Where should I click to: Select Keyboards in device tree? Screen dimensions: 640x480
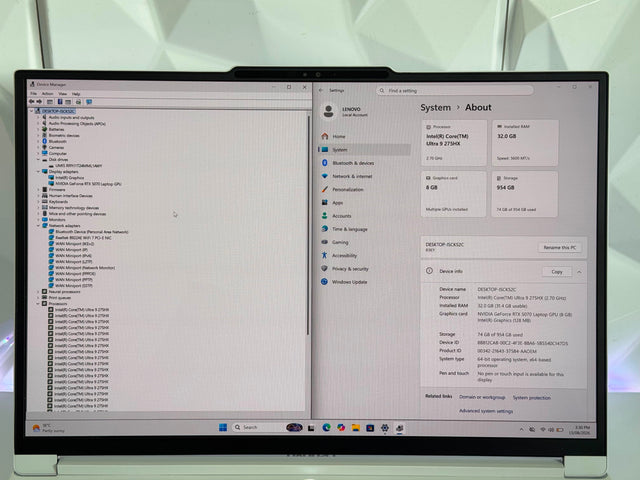58,202
